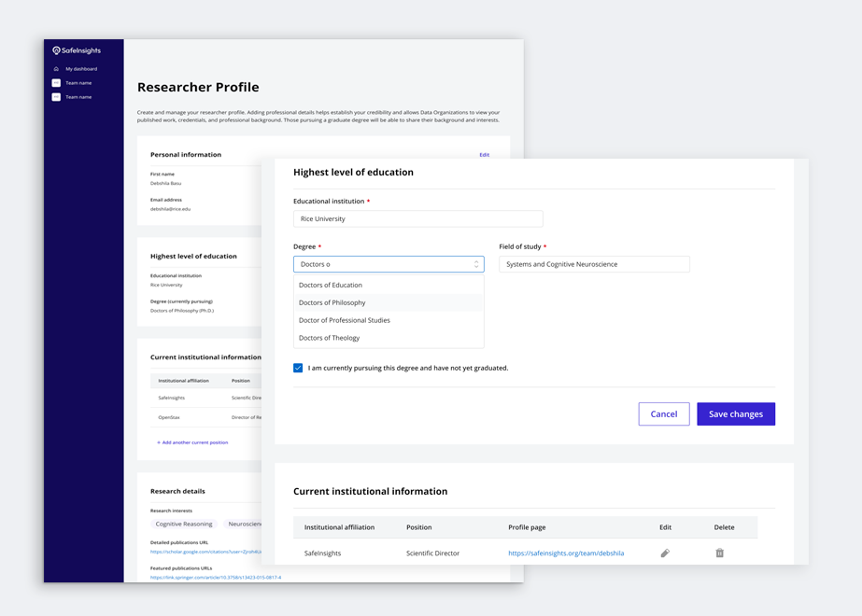862x616 pixels.
Task: Click the 'OpenStax' row in background table
Action: 205,417
